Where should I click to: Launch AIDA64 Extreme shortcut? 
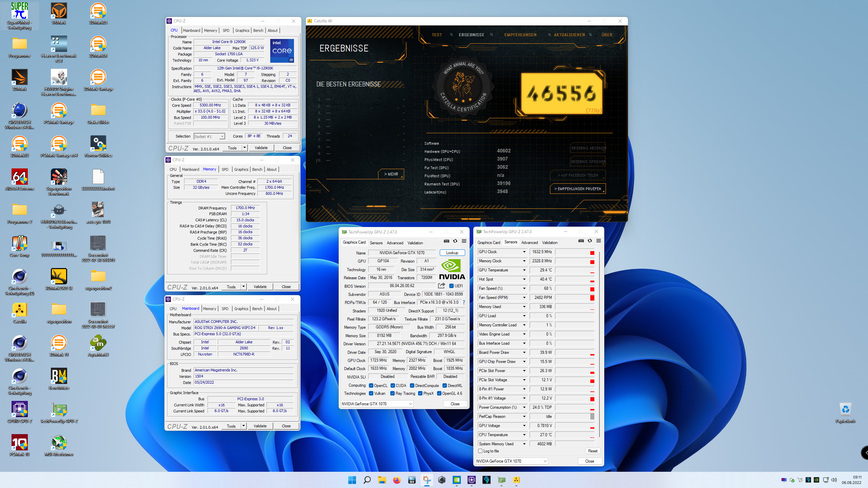[19, 180]
